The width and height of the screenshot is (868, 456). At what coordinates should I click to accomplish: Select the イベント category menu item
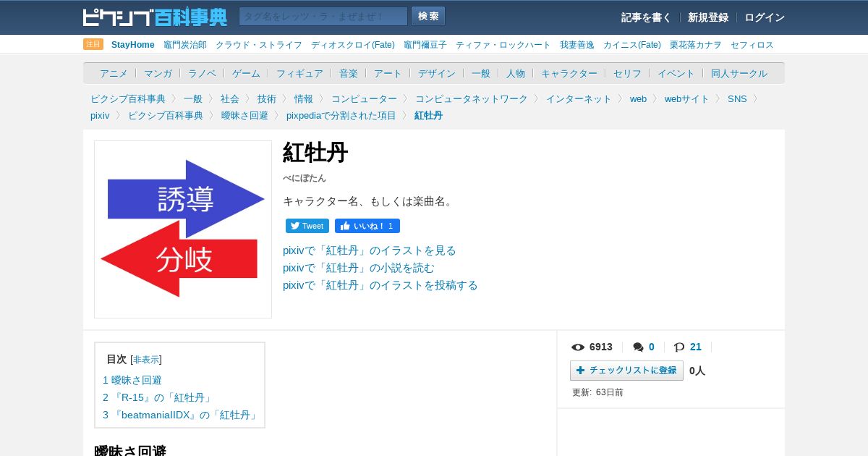point(676,73)
